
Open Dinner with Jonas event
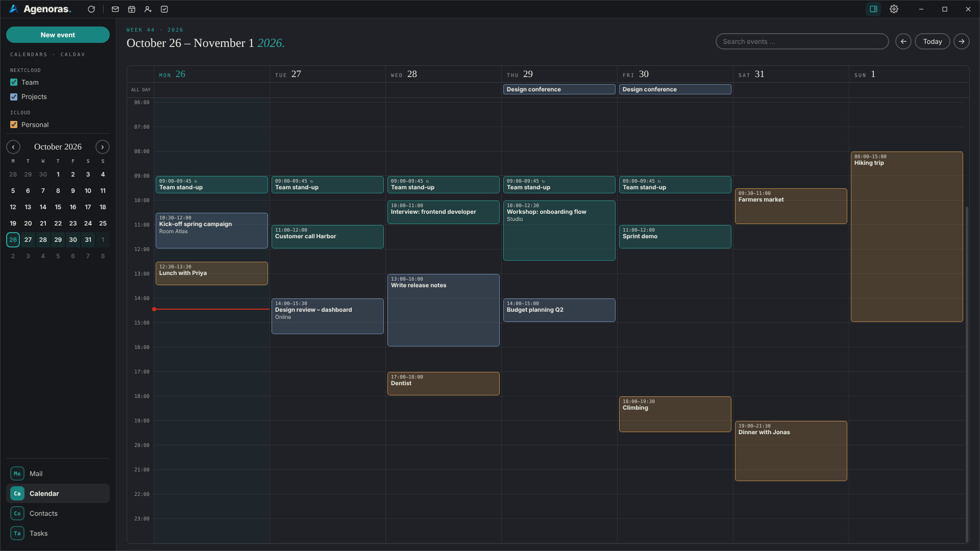pyautogui.click(x=791, y=451)
